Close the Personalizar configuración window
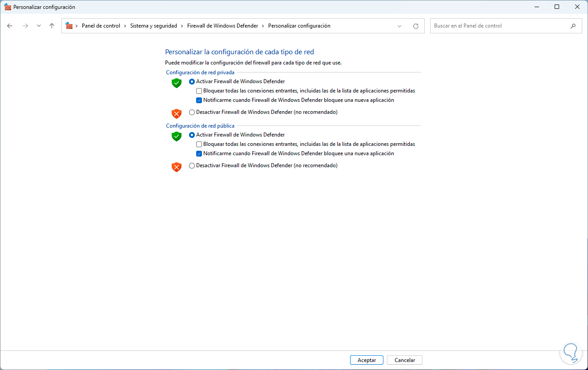 click(x=577, y=7)
